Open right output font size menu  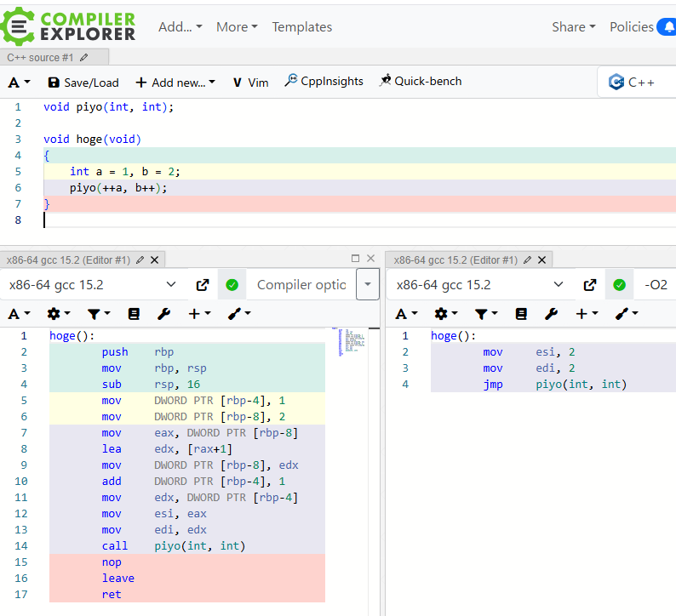tap(407, 314)
